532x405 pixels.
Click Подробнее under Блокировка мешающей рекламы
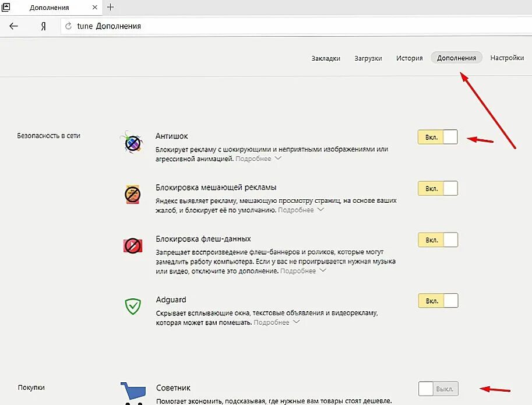coord(296,210)
